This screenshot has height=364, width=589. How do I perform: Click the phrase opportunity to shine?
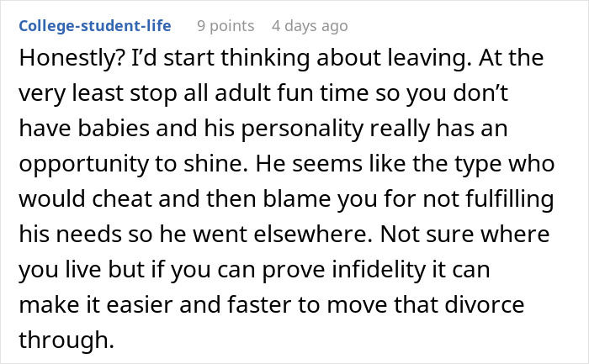coord(133,165)
